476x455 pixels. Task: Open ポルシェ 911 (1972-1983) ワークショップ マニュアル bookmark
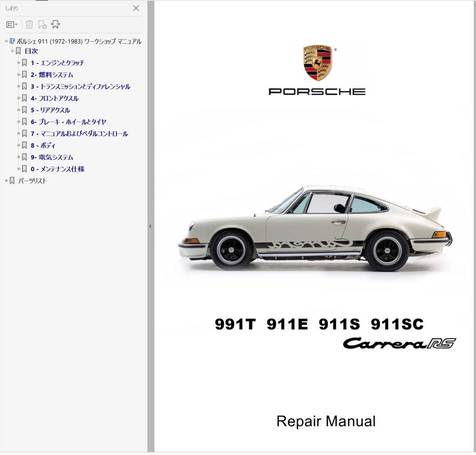pos(79,41)
